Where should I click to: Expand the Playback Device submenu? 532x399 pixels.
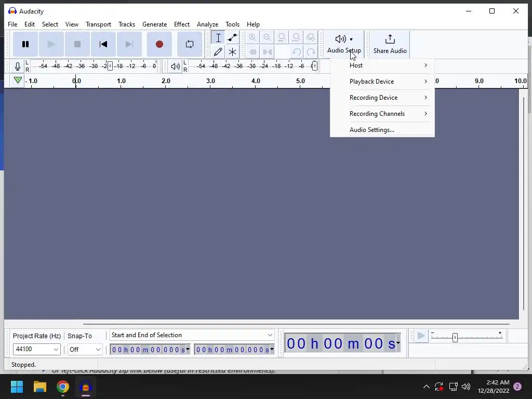click(382, 82)
